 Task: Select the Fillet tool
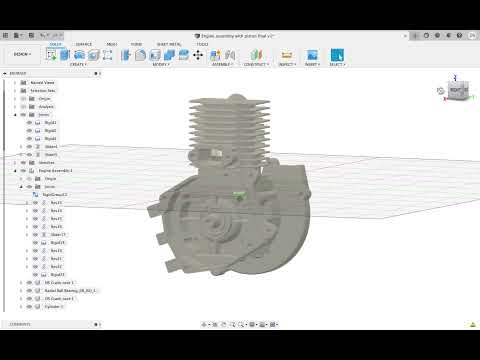[140, 55]
